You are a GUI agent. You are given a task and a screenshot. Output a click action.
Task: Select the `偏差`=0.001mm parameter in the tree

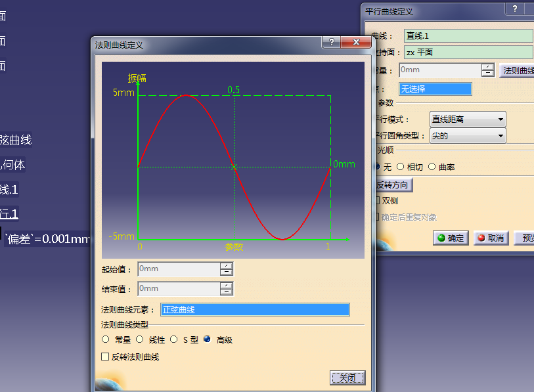[x=48, y=239]
